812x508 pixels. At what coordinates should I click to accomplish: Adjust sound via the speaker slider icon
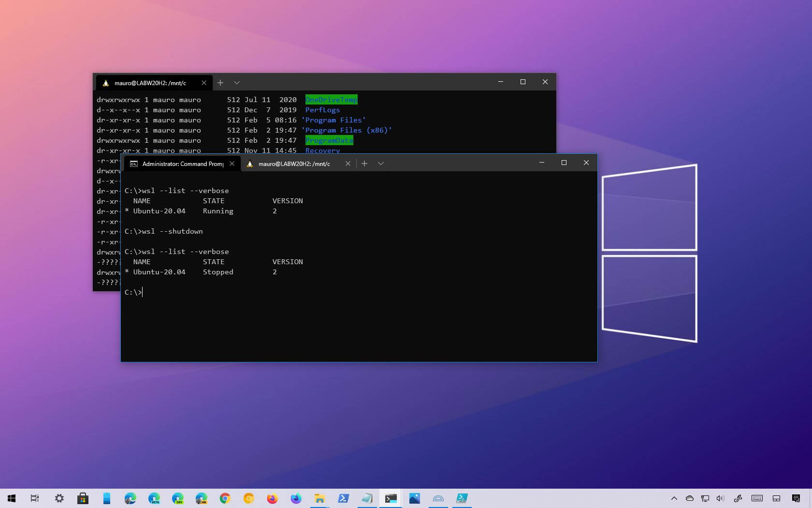pos(720,498)
